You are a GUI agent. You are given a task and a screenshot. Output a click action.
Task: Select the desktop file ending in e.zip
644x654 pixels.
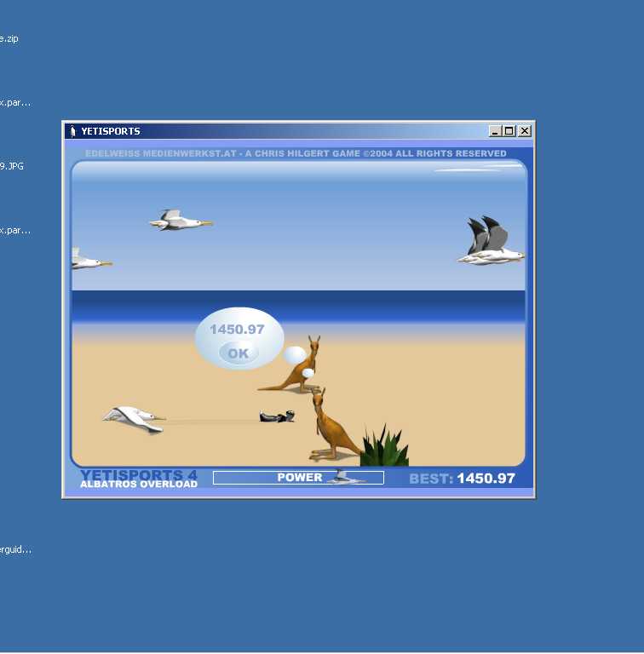[9, 39]
